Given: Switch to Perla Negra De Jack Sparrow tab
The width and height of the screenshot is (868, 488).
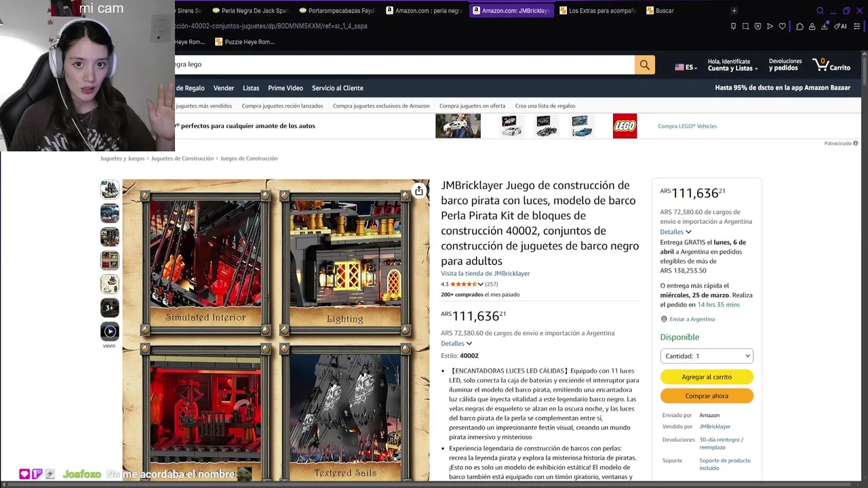Looking at the screenshot, I should click(x=250, y=11).
